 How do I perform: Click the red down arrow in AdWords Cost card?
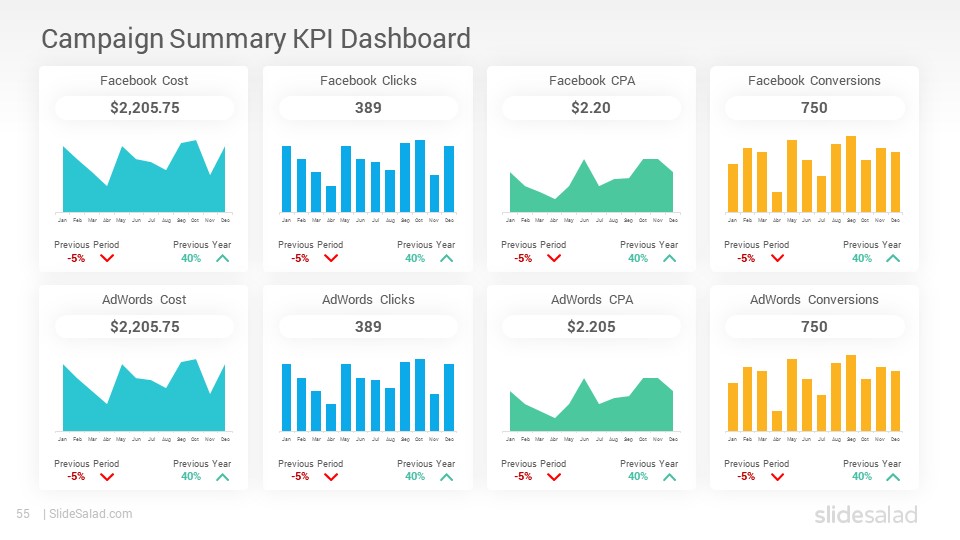tap(107, 477)
